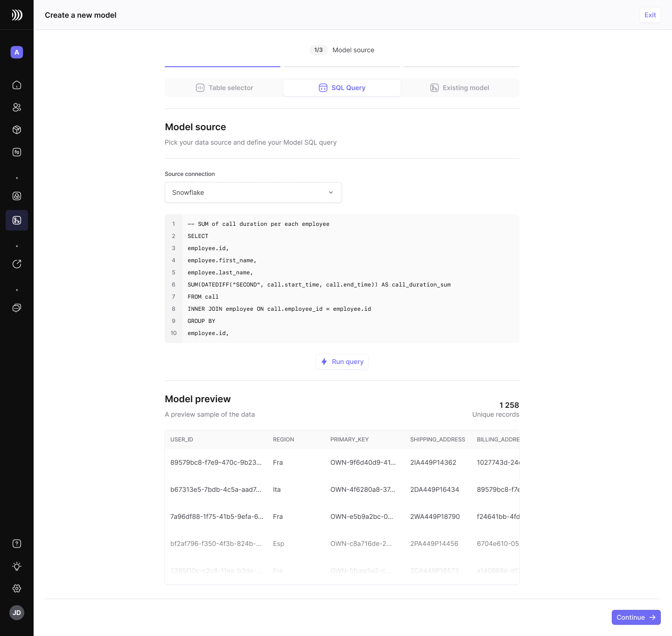Click the lightbulb icon in sidebar
Image resolution: width=672 pixels, height=636 pixels.
17,566
